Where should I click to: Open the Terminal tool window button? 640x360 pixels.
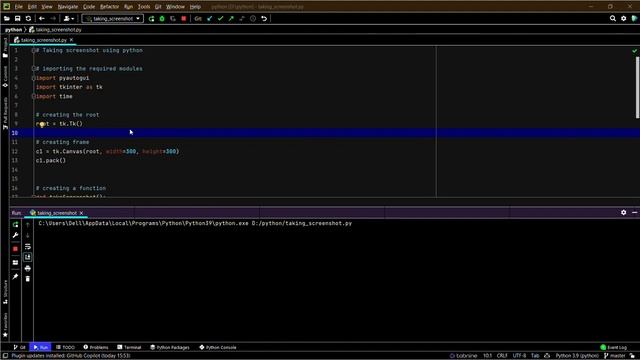[x=129, y=347]
